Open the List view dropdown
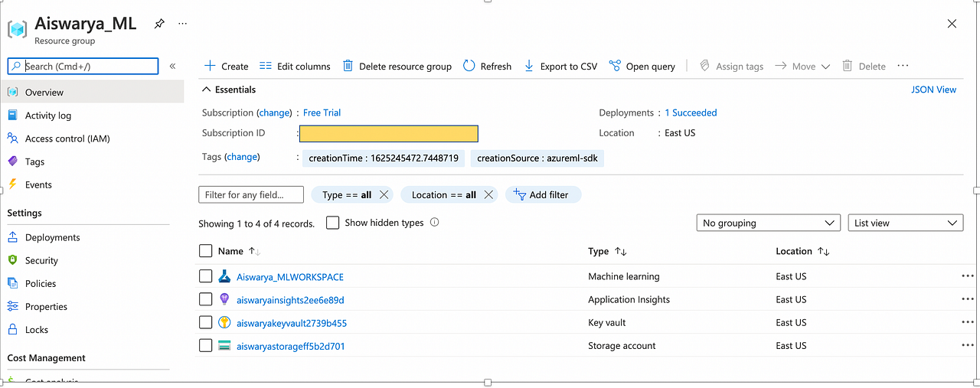Screen dimensions: 980x388 pyautogui.click(x=905, y=223)
